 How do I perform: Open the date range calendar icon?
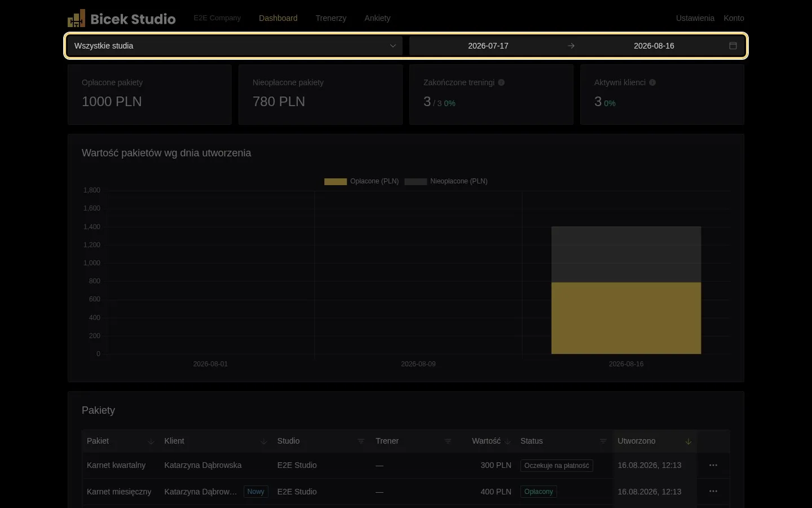(733, 46)
